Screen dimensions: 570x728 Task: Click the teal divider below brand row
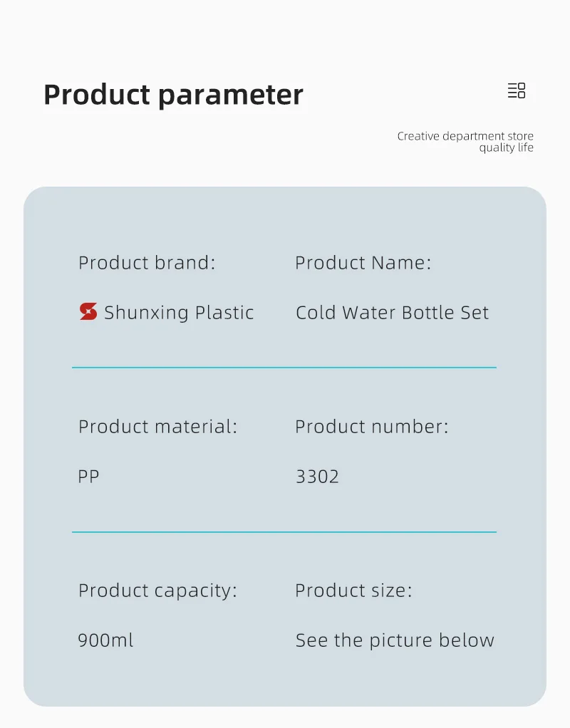(x=284, y=368)
